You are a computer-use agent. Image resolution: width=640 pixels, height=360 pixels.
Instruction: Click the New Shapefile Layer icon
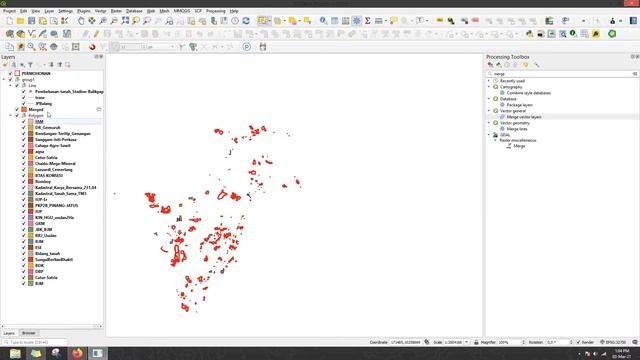tap(31, 34)
